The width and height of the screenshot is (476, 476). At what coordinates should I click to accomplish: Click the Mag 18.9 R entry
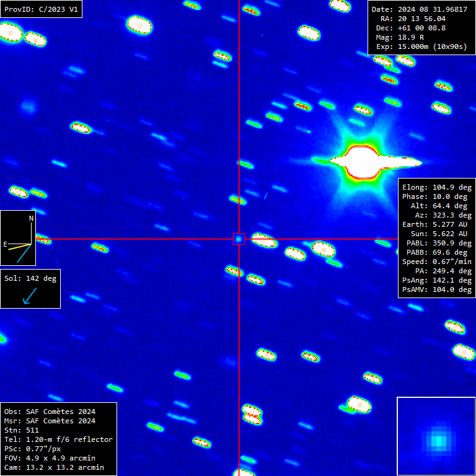tap(400, 37)
